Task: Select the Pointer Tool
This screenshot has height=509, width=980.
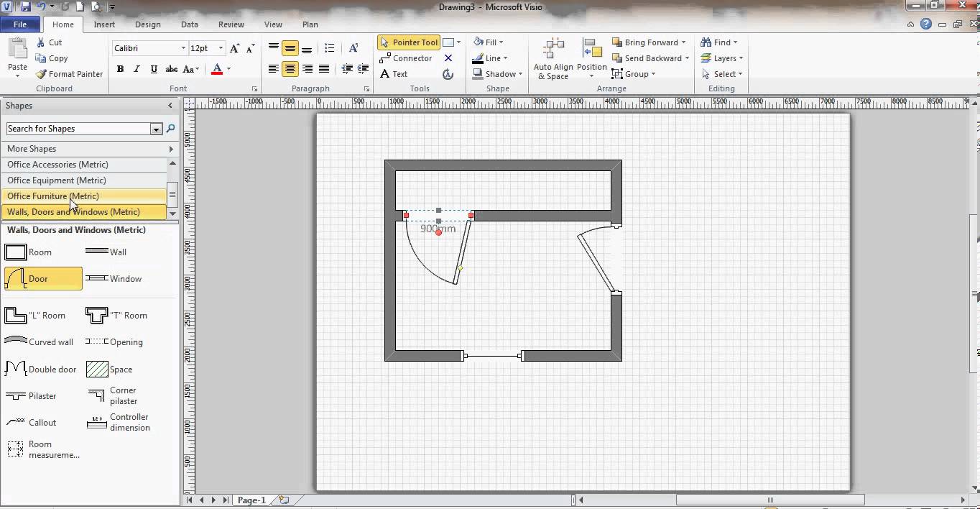Action: point(408,42)
